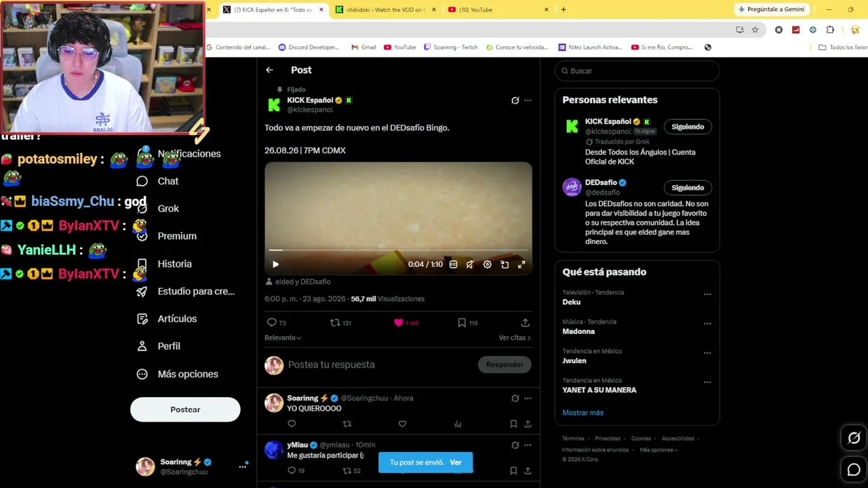
Task: Click Pregúntale a Gemini
Action: tap(771, 9)
